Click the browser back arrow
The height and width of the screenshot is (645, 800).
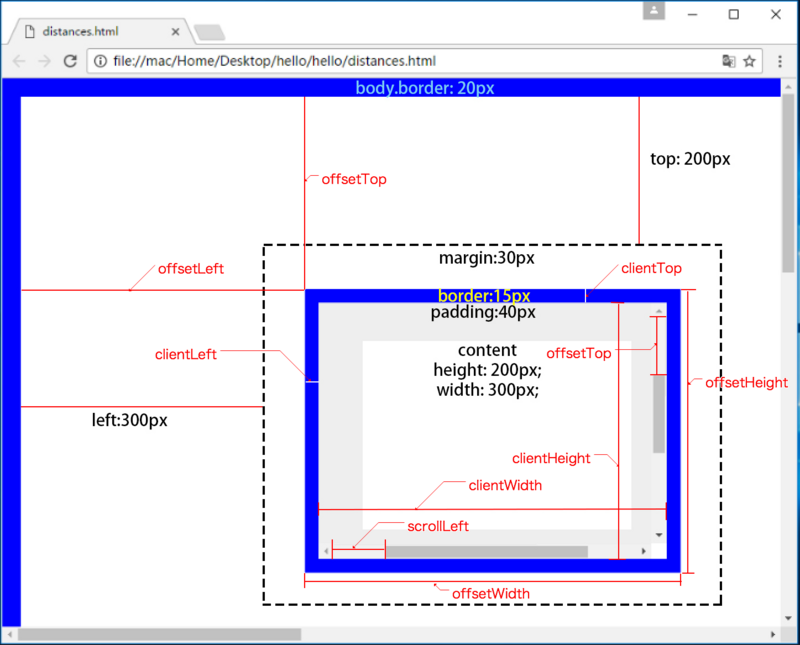tap(19, 61)
